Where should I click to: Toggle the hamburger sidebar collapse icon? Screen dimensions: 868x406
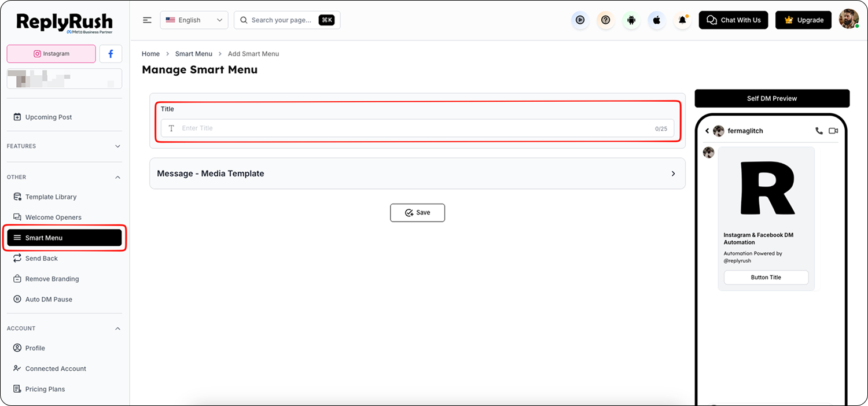(x=147, y=20)
